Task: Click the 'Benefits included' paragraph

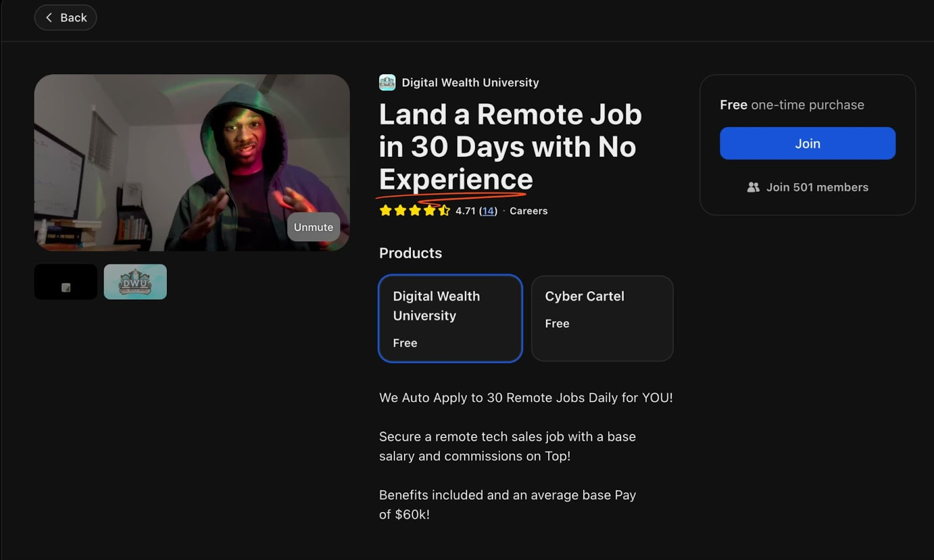Action: click(507, 505)
